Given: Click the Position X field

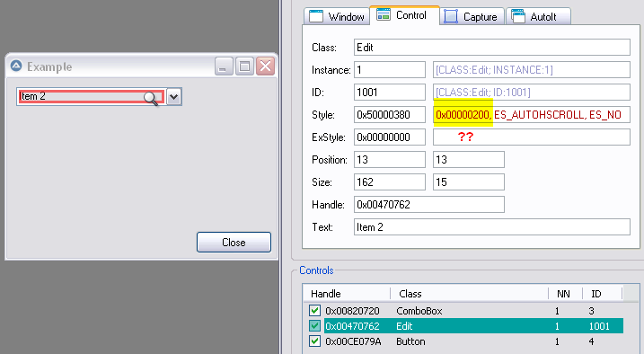Looking at the screenshot, I should [389, 159].
